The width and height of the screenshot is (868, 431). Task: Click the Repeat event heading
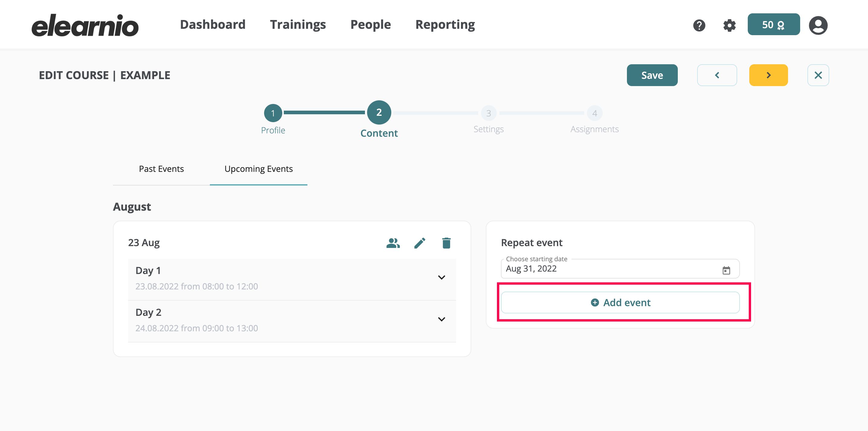tap(532, 242)
